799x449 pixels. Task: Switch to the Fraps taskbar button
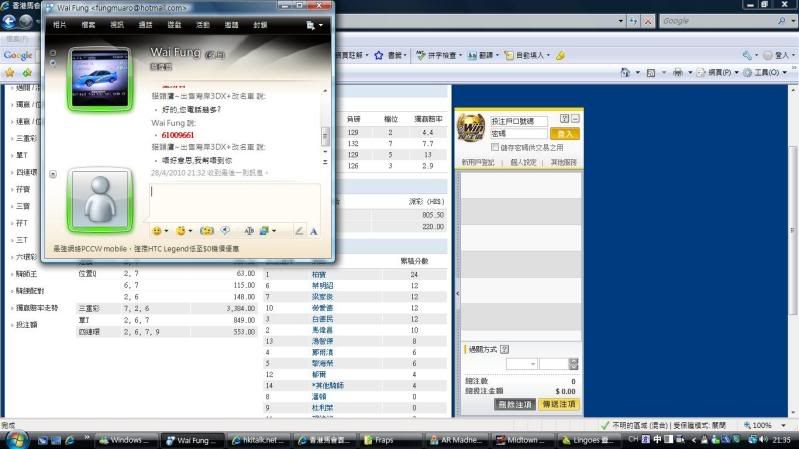coord(378,439)
